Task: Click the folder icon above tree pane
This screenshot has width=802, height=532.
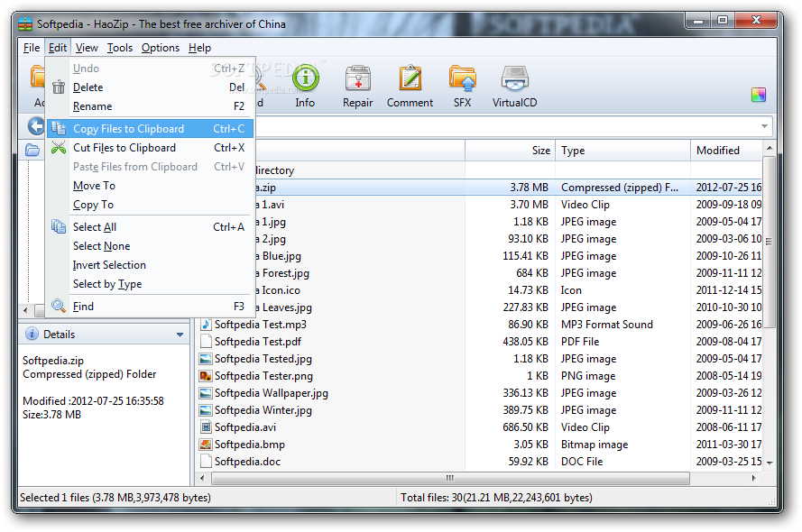Action: (32, 151)
